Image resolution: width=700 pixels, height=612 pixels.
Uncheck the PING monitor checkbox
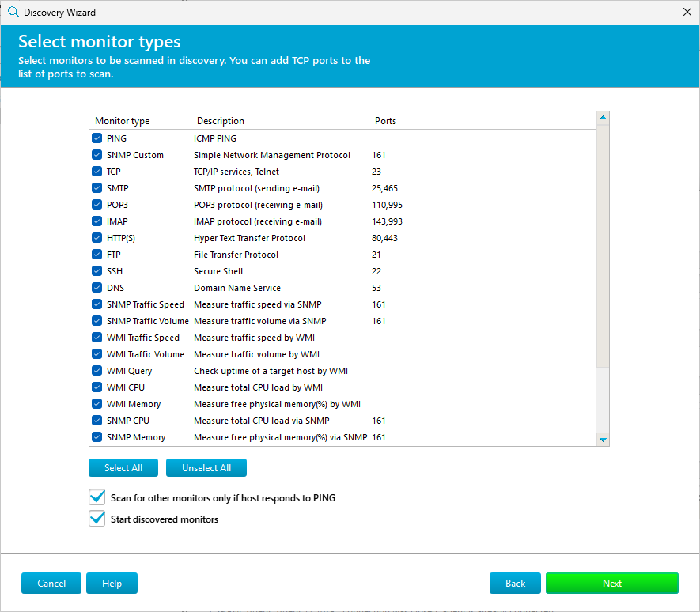[96, 138]
